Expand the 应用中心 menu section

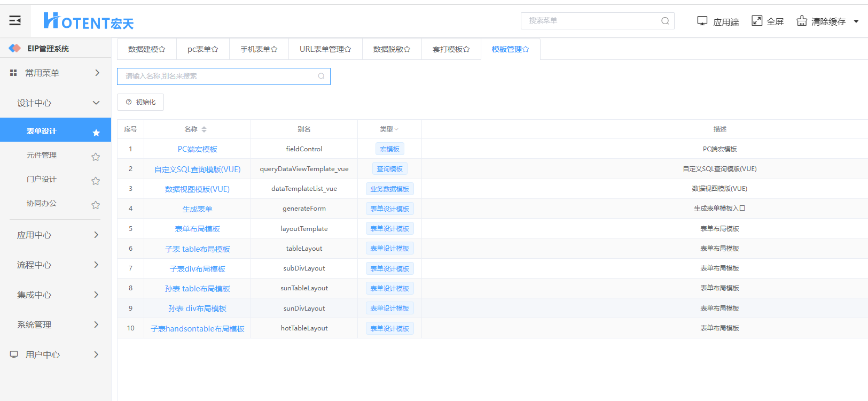coord(96,235)
